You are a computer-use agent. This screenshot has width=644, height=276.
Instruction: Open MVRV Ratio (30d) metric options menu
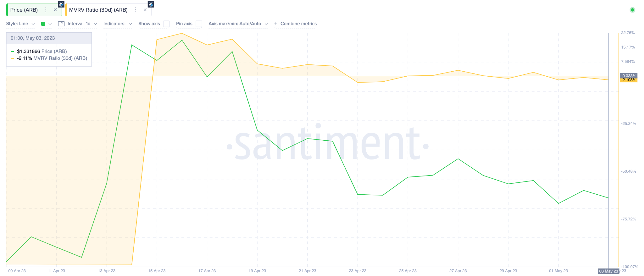tap(136, 10)
